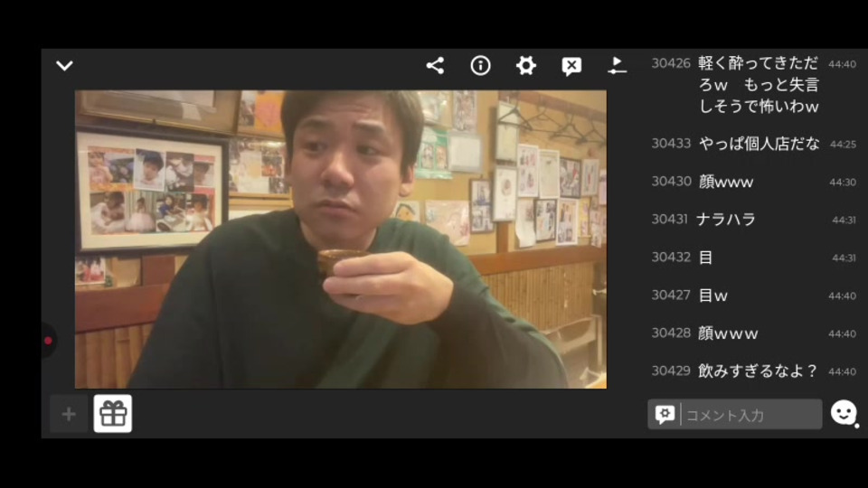Screen dimensions: 868x488
Task: Show stream info via the circled i icon
Action: [480, 66]
